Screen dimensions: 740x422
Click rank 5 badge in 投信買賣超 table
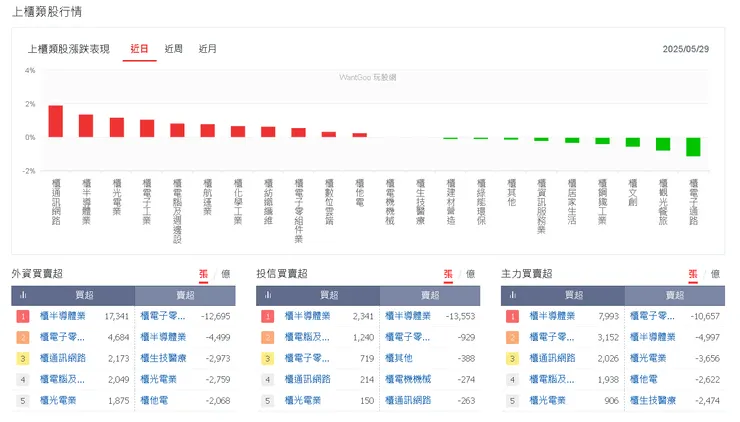268,400
